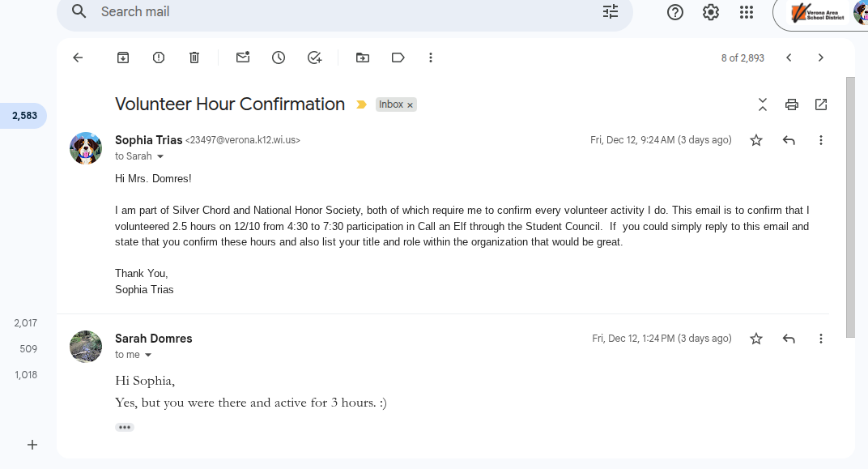This screenshot has height=469, width=868.
Task: Report this email as spam
Action: [x=159, y=58]
